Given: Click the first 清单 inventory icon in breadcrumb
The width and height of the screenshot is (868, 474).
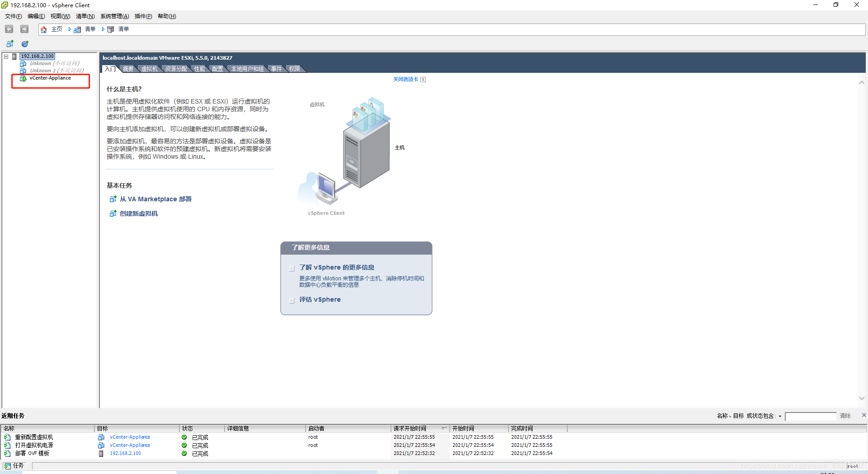Looking at the screenshot, I should [77, 29].
